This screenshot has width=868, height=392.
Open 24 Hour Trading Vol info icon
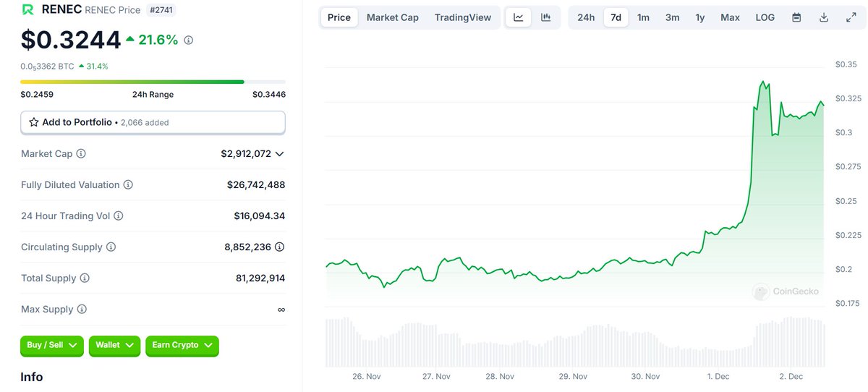pos(119,216)
